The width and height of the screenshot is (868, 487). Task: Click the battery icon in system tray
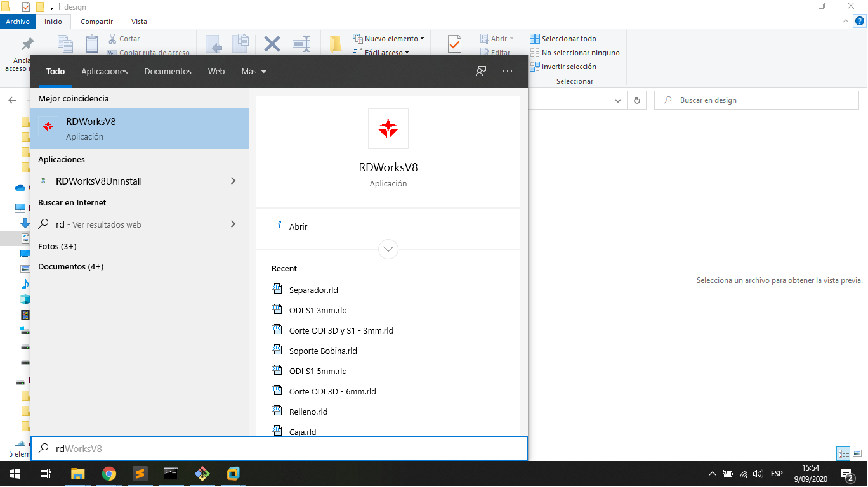728,474
